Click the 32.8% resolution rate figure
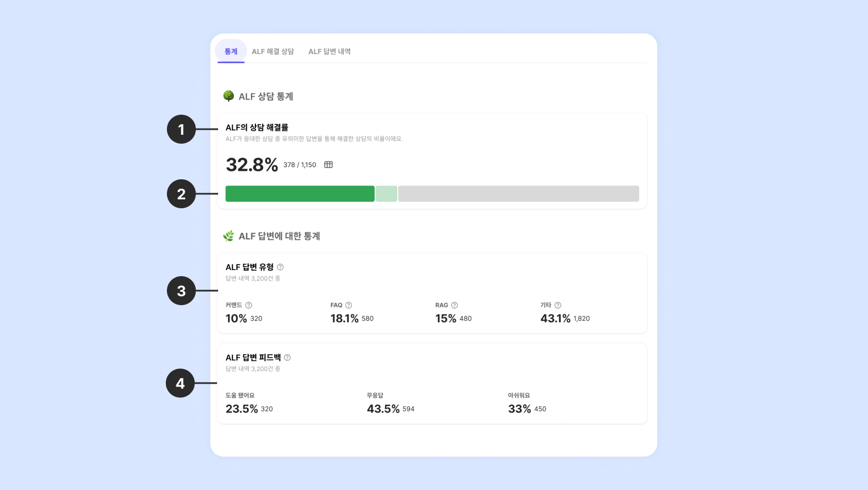The height and width of the screenshot is (490, 868). [251, 165]
